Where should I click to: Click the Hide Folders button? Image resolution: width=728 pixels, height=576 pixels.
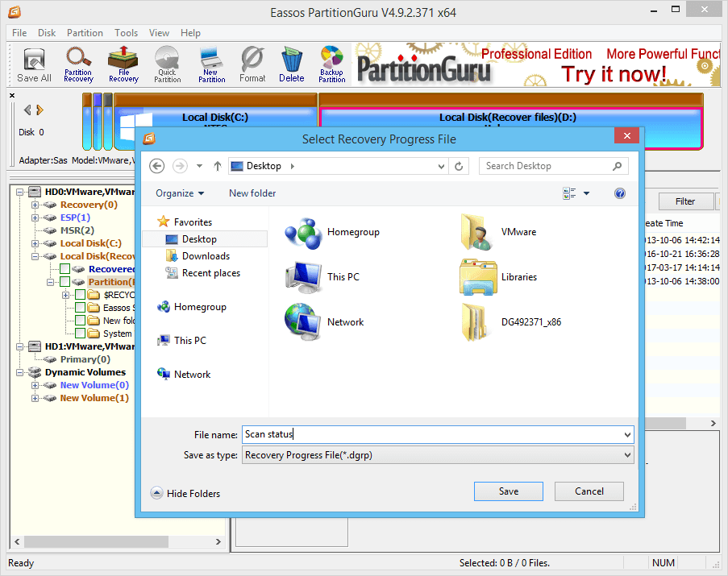[185, 494]
